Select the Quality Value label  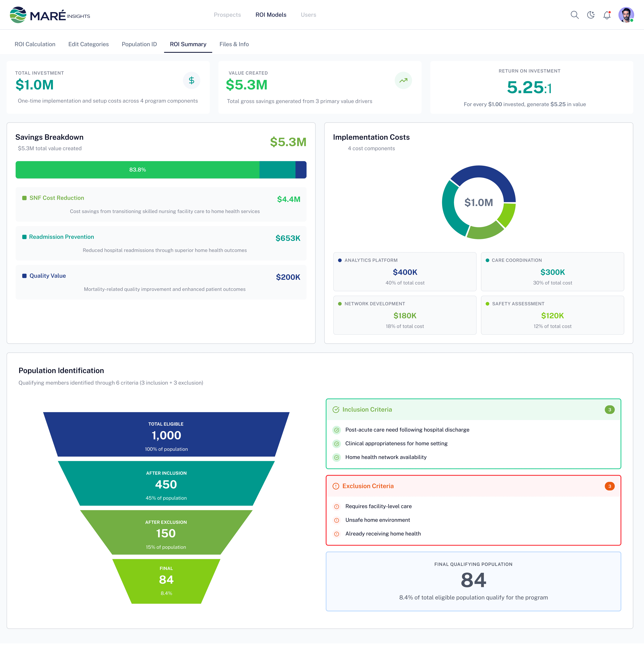tap(48, 276)
